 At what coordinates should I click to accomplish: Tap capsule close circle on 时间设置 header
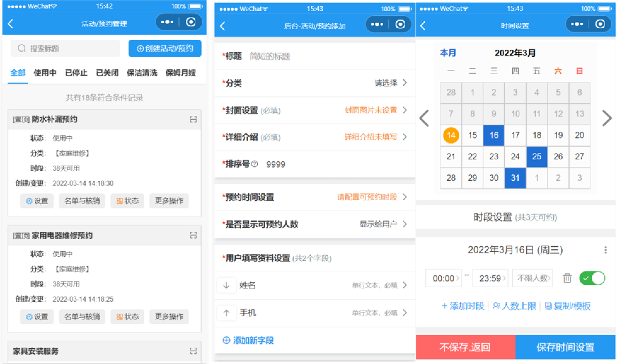tap(600, 24)
